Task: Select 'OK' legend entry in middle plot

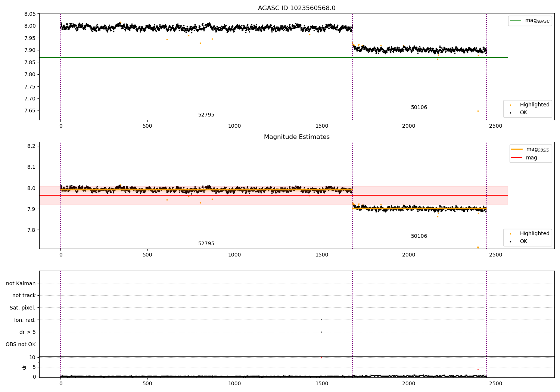Action: point(518,242)
